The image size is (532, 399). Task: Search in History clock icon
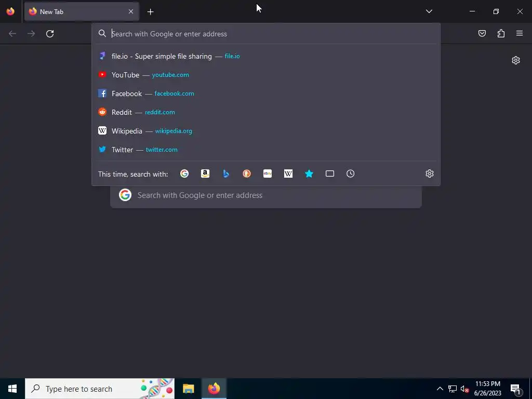(351, 174)
